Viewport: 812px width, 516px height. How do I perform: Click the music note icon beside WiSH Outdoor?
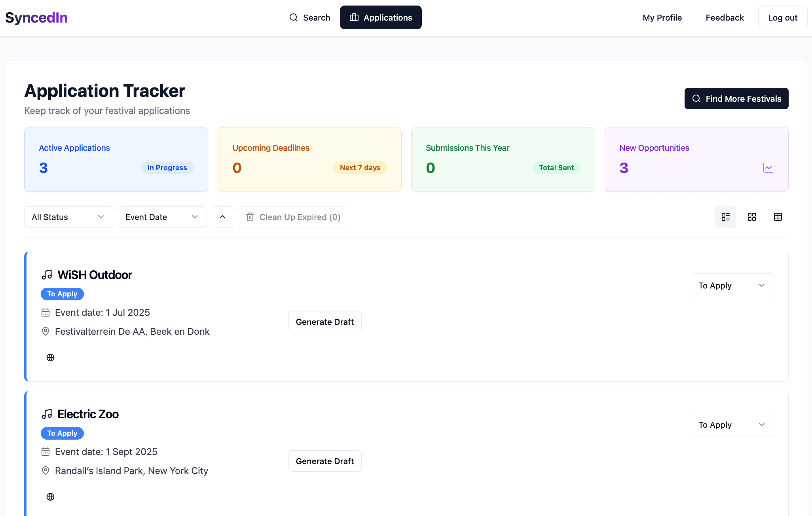47,275
